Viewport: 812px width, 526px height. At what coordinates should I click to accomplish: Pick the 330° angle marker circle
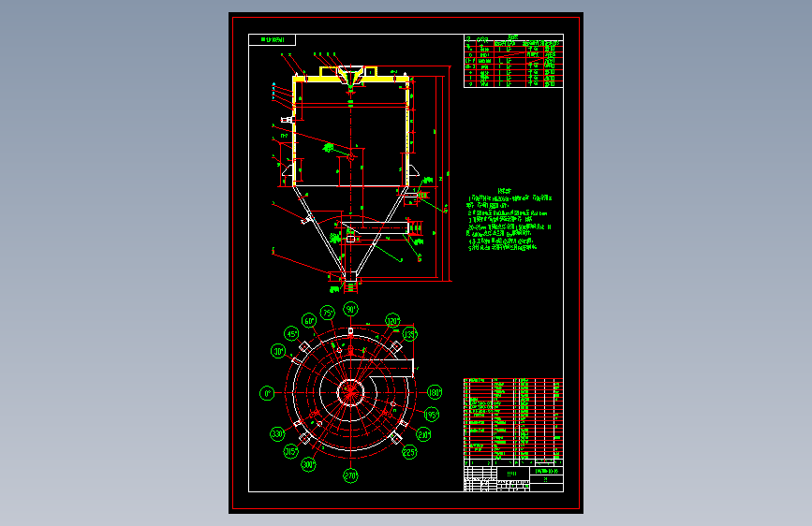[x=277, y=434]
